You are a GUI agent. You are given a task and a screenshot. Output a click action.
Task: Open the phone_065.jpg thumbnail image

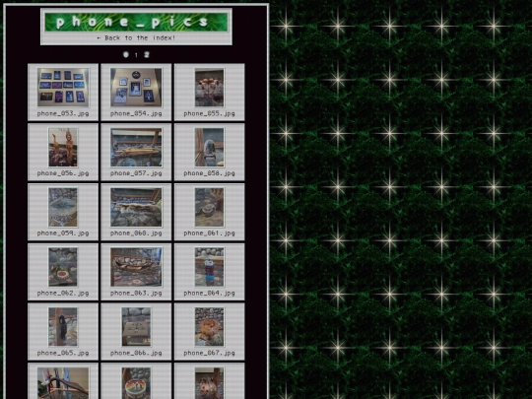click(63, 327)
